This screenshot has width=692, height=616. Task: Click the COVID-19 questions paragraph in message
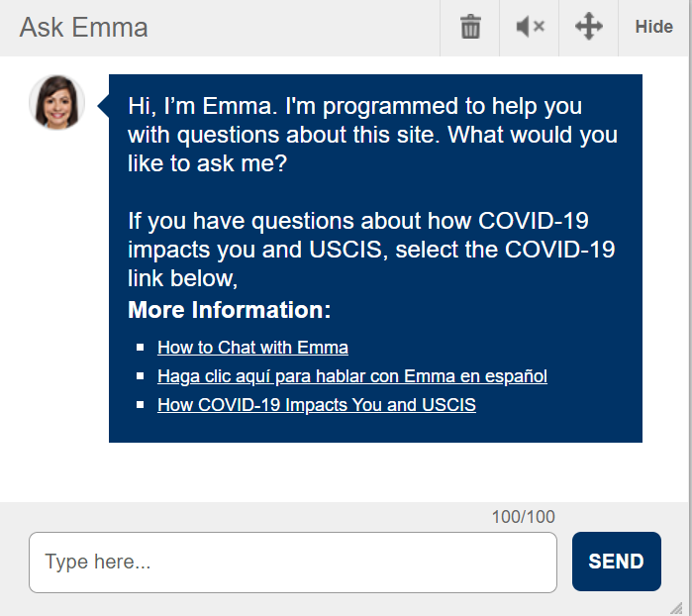tap(371, 250)
